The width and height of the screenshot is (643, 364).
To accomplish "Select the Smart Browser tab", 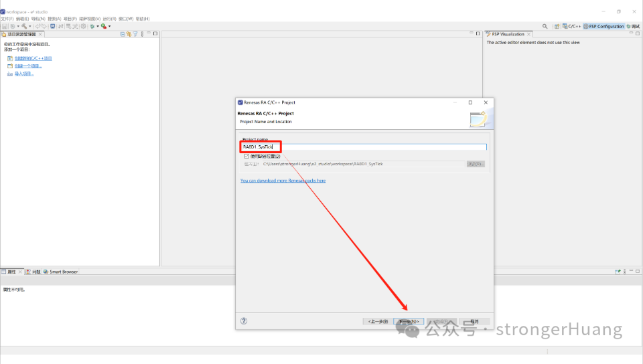I will pyautogui.click(x=61, y=272).
